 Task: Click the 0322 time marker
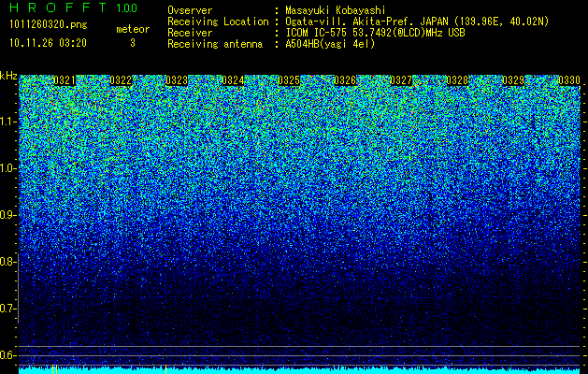click(x=121, y=80)
